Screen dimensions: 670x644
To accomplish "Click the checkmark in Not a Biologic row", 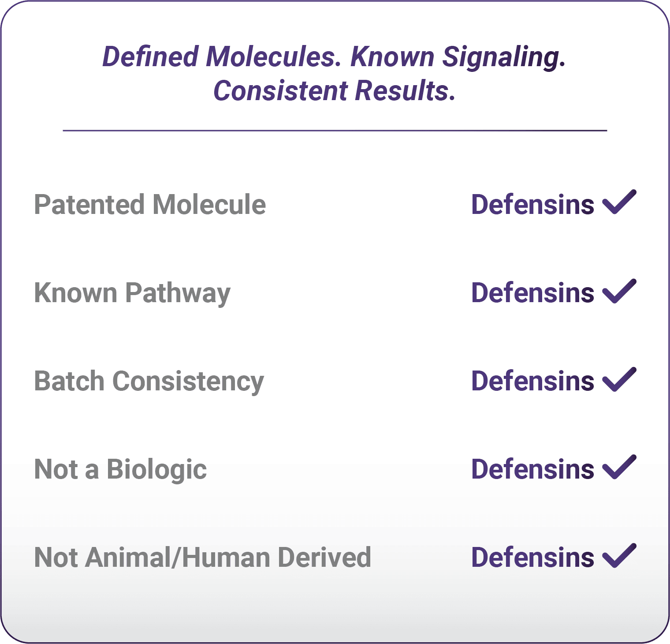I will pyautogui.click(x=619, y=467).
